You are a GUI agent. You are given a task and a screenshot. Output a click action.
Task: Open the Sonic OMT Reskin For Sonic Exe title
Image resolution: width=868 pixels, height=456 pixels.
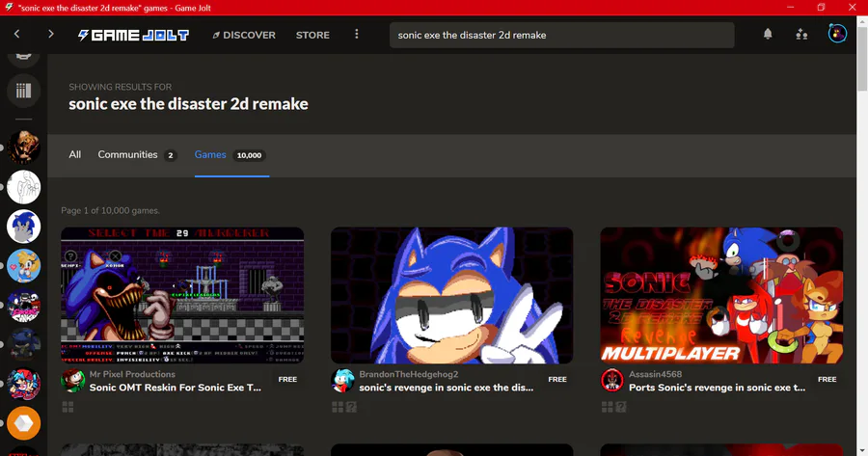(176, 388)
